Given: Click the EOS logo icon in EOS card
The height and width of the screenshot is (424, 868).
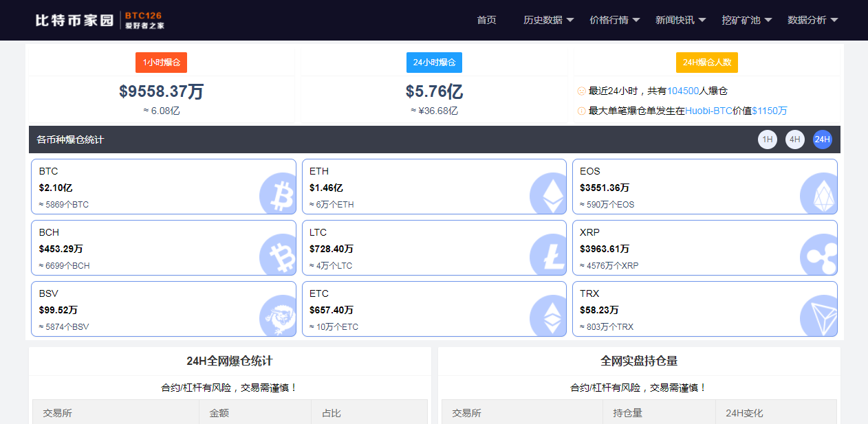Looking at the screenshot, I should coord(819,193).
